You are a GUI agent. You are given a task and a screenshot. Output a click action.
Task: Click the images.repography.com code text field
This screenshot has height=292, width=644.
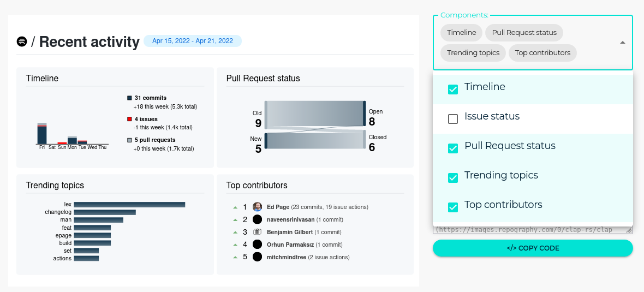[529, 230]
